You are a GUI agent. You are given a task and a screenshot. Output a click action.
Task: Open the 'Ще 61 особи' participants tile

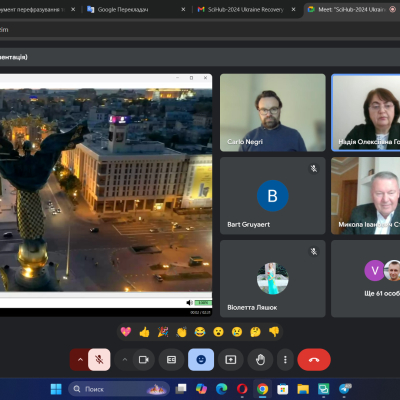365,279
